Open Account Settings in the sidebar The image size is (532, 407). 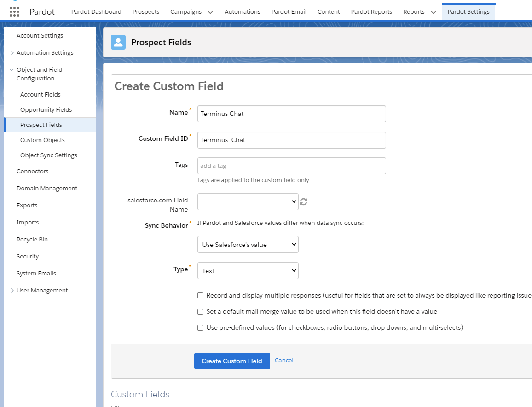(x=40, y=35)
